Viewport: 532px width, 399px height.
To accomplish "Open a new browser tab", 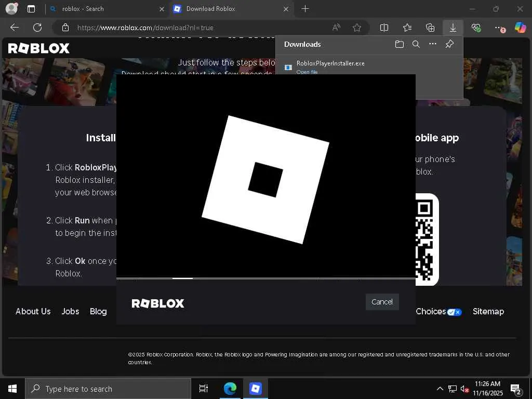I will tap(305, 9).
